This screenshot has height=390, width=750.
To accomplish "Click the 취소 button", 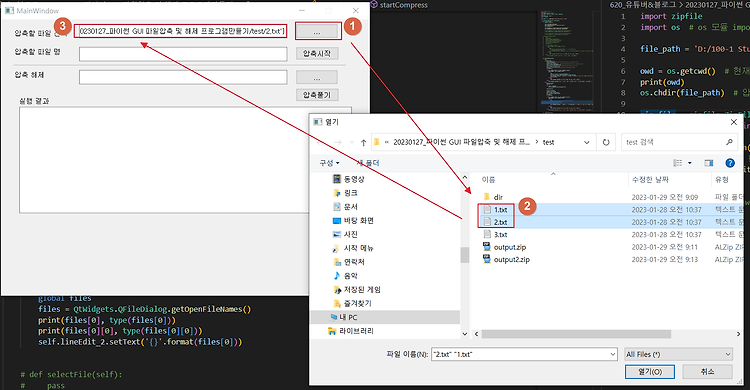I will click(707, 372).
